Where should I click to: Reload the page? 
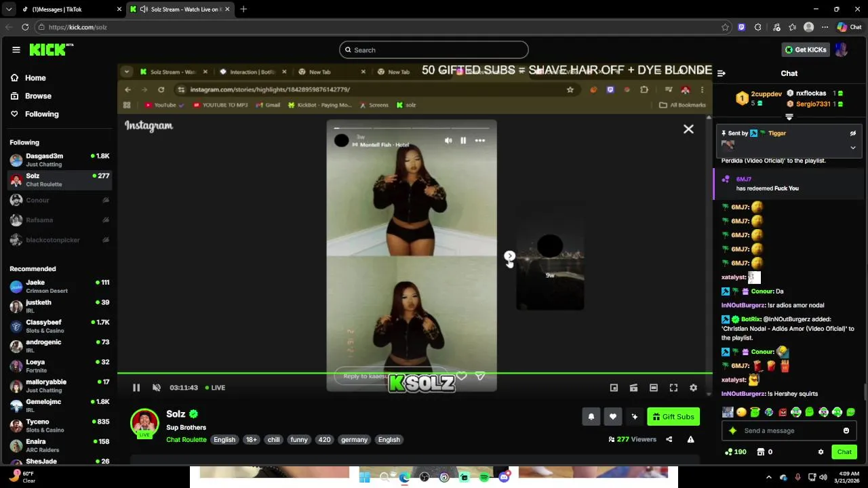coord(25,27)
